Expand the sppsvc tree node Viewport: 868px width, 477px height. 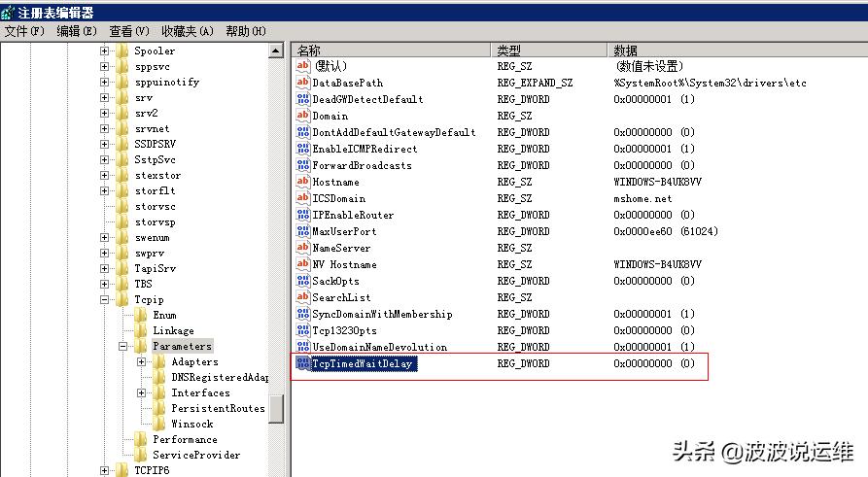pyautogui.click(x=104, y=66)
